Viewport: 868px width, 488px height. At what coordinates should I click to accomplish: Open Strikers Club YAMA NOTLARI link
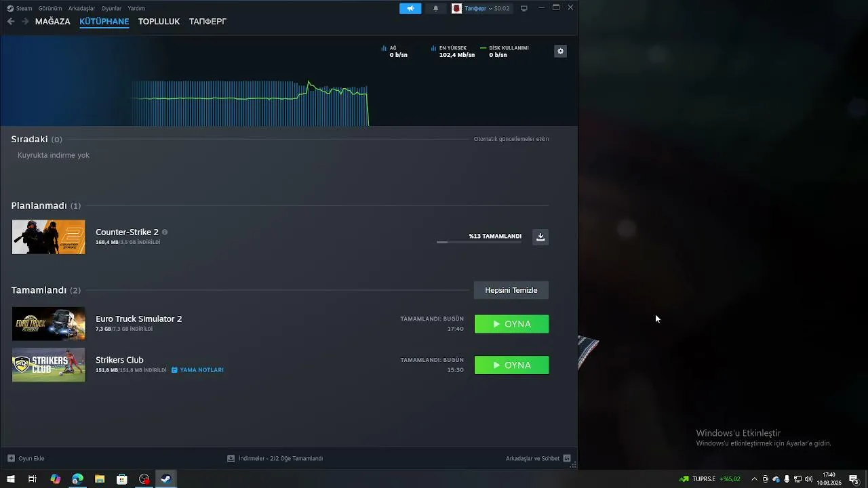(x=197, y=370)
